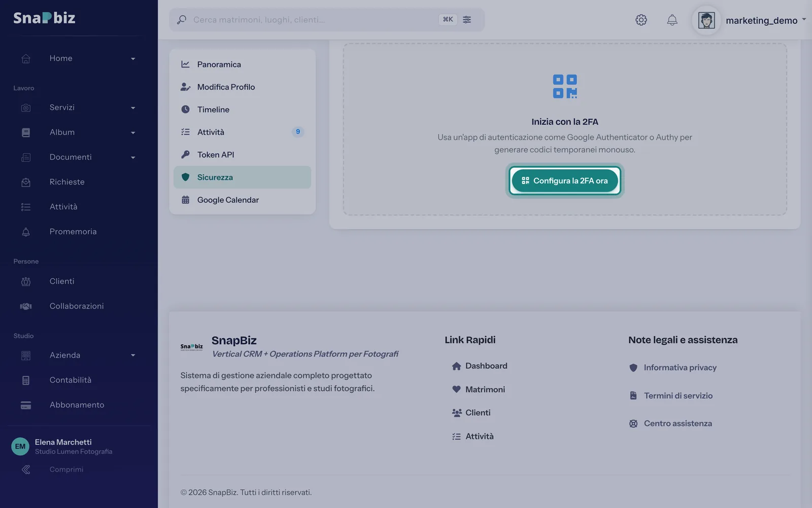Open the marketing_demo account dropdown
This screenshot has width=812, height=508.
(x=766, y=20)
